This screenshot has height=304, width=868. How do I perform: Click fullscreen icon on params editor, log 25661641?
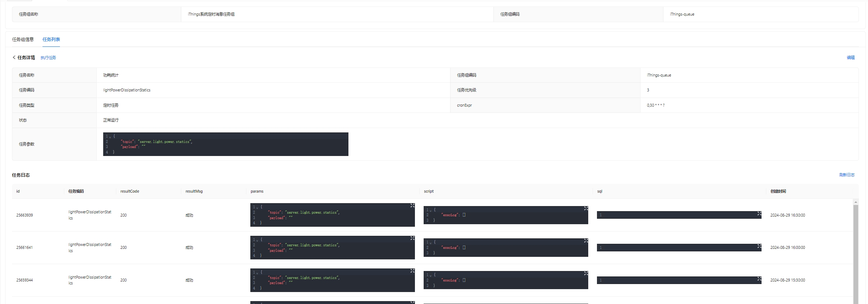[x=412, y=238]
